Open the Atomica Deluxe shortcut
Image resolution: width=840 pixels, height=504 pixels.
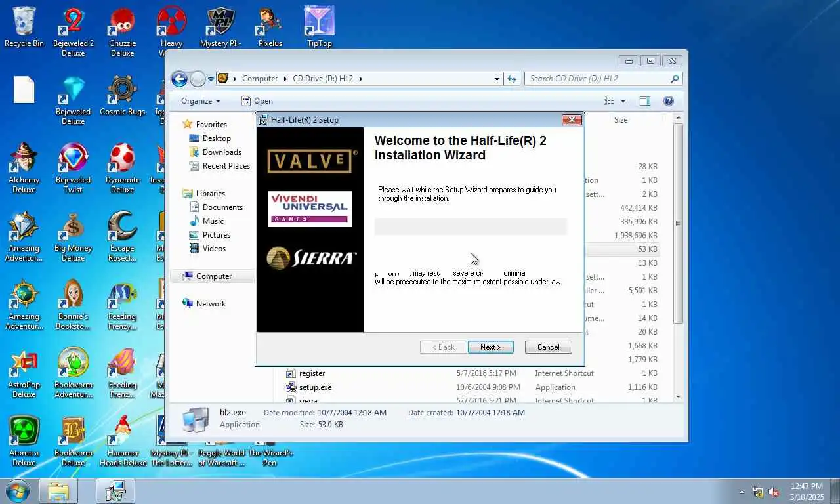[24, 441]
